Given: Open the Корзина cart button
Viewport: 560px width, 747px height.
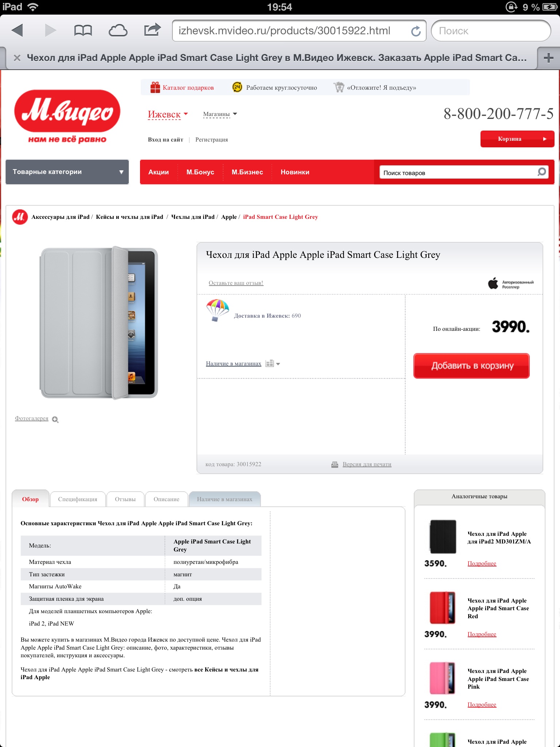Looking at the screenshot, I should coord(517,139).
